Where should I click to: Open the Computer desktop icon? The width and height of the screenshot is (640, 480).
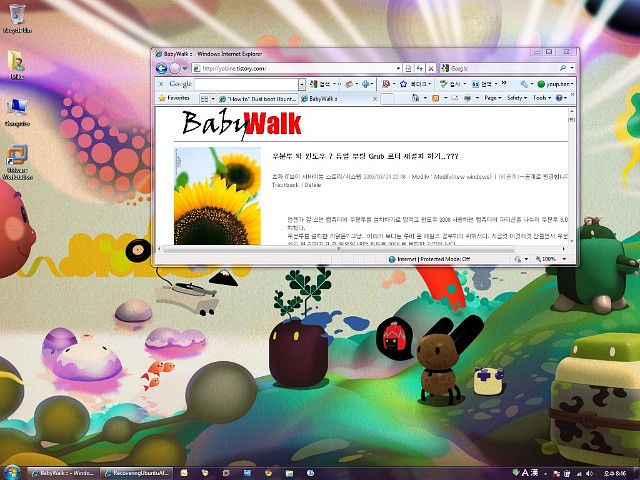[17, 112]
